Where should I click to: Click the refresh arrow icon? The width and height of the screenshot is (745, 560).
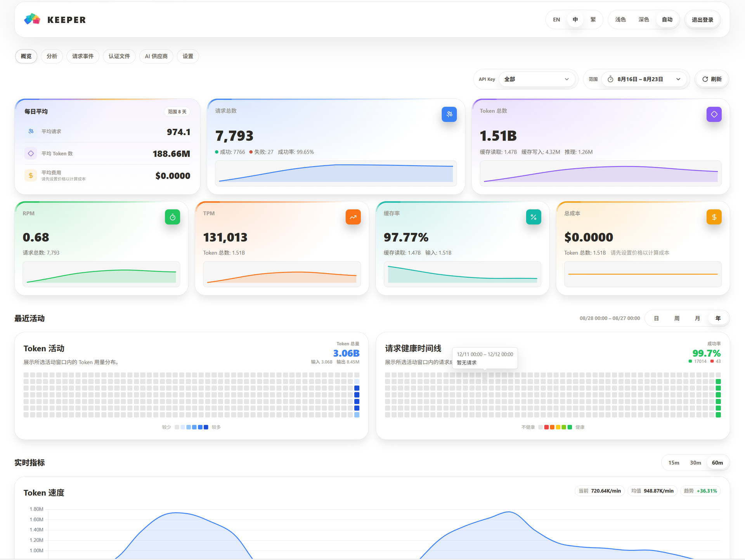pyautogui.click(x=705, y=79)
